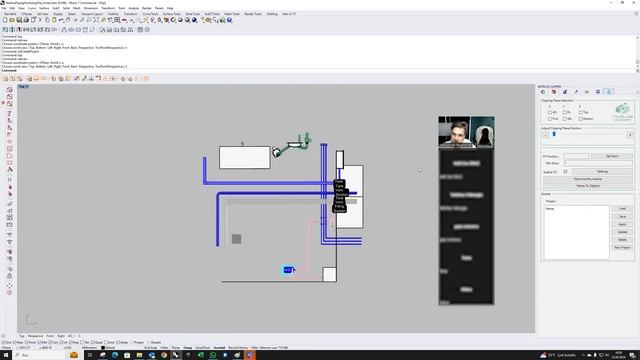640x360 pixels.
Task: Toggle first checkbox in X clipping column
Action: 549,112
